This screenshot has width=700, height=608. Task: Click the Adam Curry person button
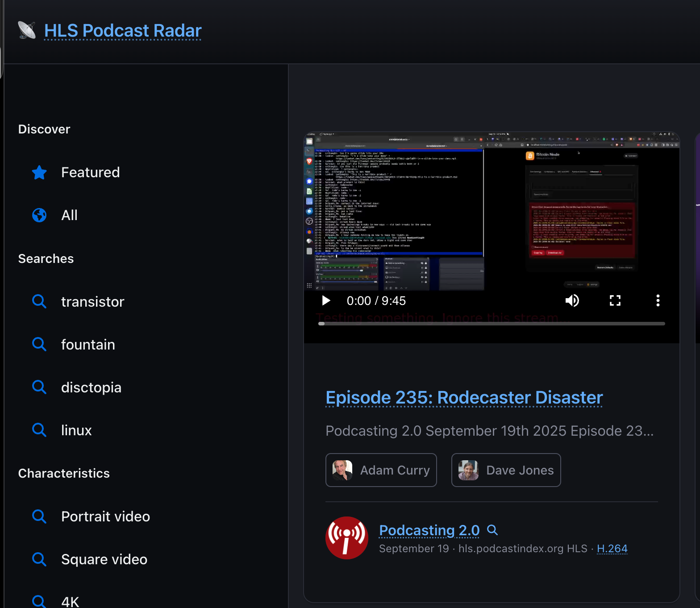pos(381,470)
